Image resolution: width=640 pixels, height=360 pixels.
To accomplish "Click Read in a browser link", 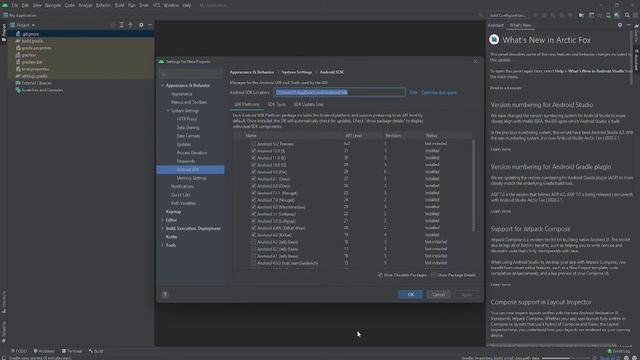I will point(506,88).
